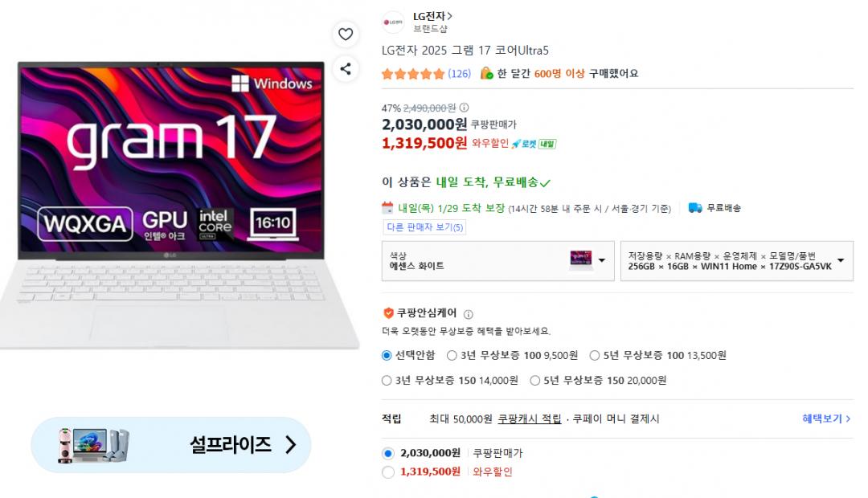
Task: Click the heart wishlist icon
Action: (x=346, y=35)
